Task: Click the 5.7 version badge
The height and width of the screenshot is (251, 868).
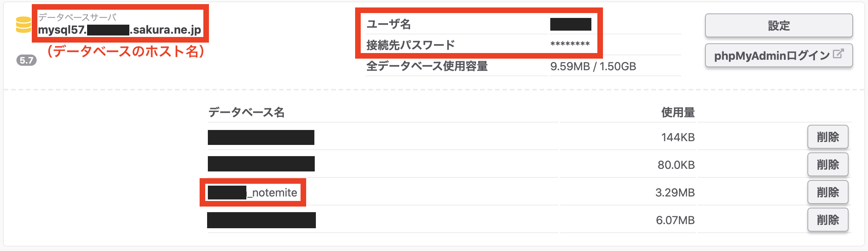Action: pos(26,60)
